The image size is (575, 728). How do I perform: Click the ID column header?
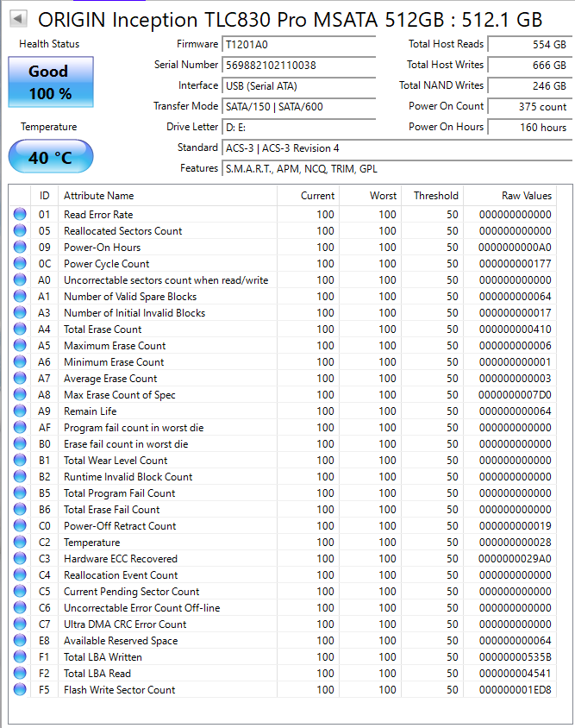point(44,196)
